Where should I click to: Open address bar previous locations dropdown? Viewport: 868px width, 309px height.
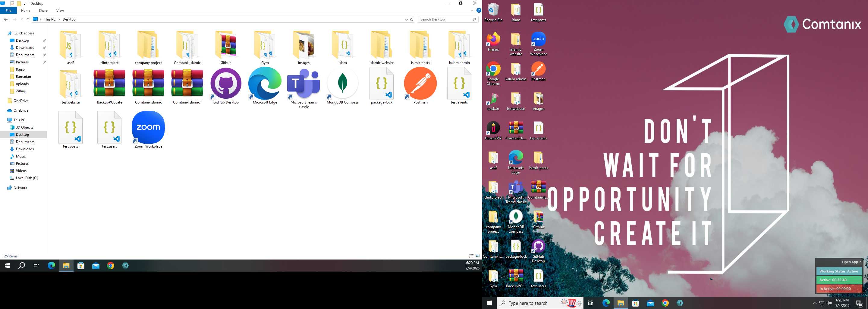[406, 19]
